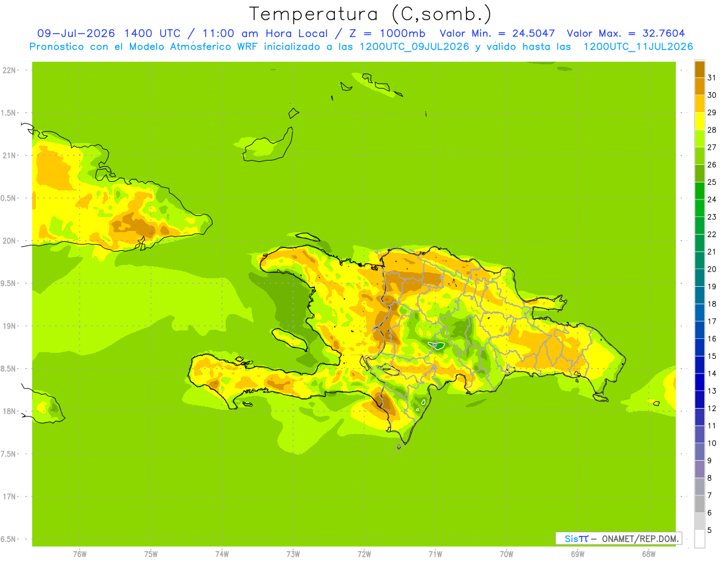728x562 pixels.
Task: Pick the yellow swatch between 28 and 29
Action: [699, 121]
